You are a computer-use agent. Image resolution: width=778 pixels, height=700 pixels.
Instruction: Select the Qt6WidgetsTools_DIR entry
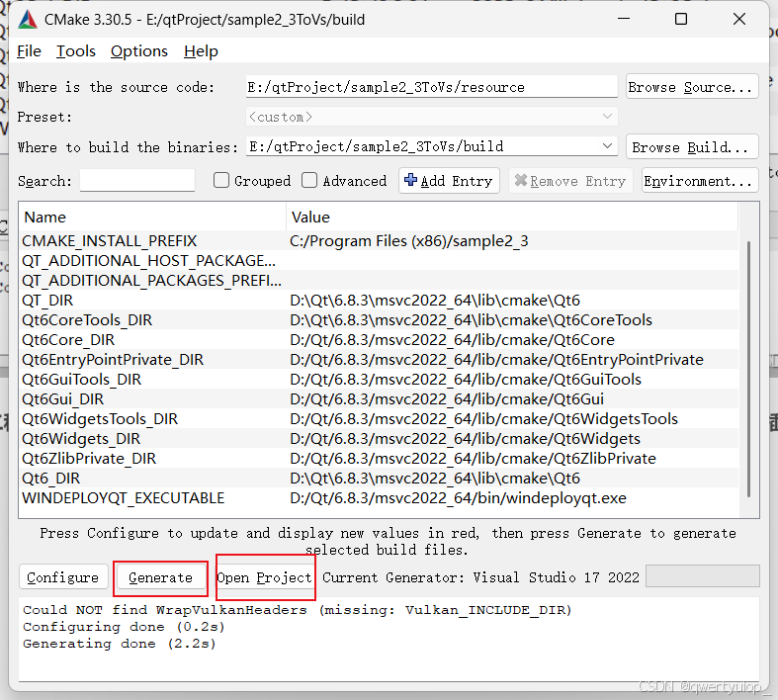(x=100, y=419)
